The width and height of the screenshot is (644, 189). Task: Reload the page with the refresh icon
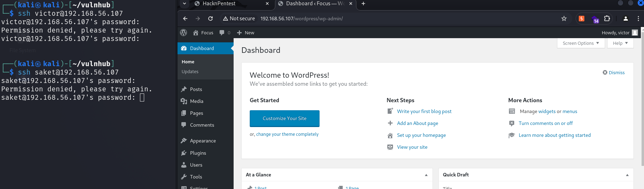point(210,19)
